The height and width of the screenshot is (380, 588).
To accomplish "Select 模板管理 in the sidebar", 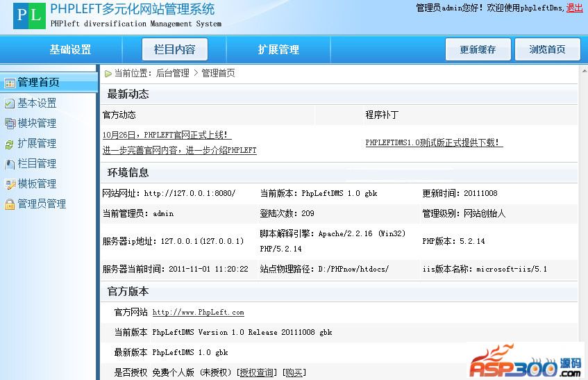I will [x=37, y=184].
